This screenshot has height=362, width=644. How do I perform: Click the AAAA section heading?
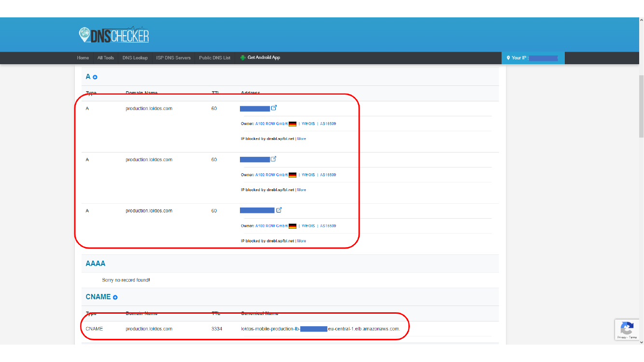pos(96,264)
